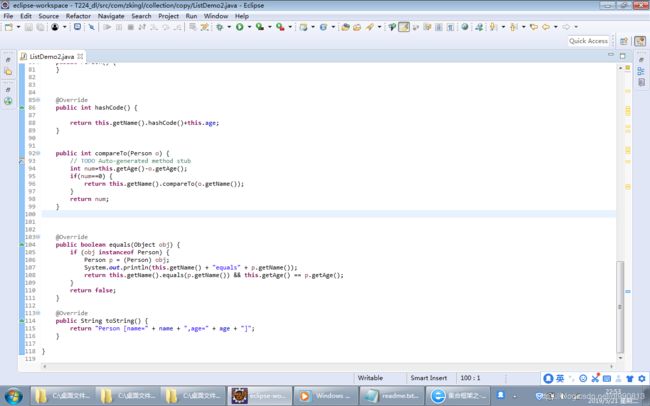The height and width of the screenshot is (406, 650).
Task: Click the Back navigation yellow arrow
Action: (546, 27)
